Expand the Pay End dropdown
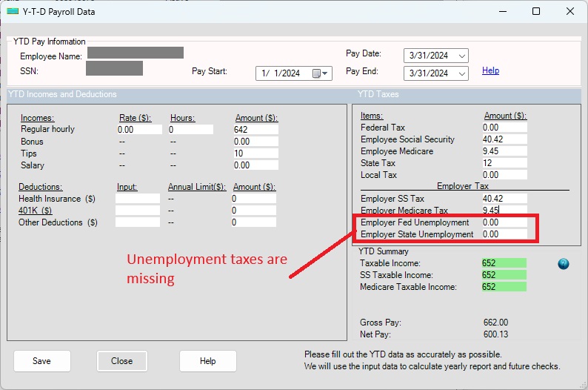 (463, 73)
